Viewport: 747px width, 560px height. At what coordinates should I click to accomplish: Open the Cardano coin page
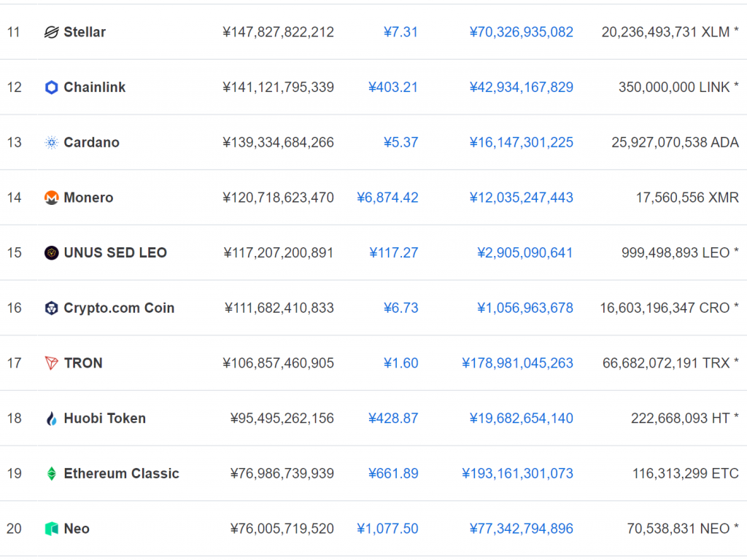(91, 142)
